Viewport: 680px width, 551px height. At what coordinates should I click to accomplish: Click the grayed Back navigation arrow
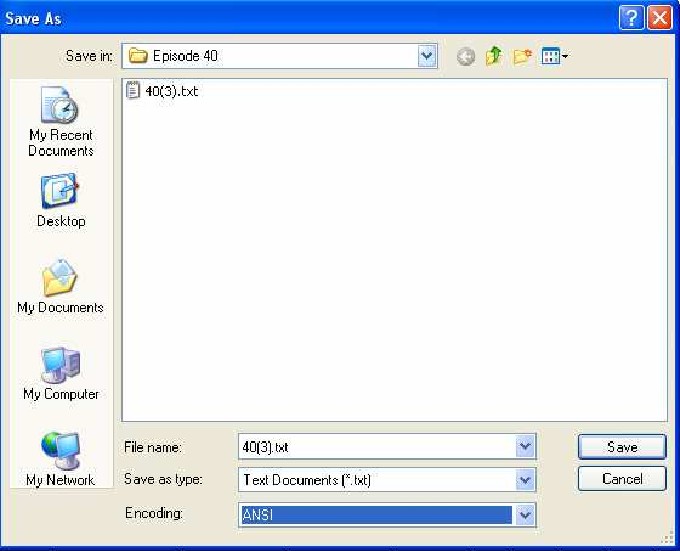466,56
